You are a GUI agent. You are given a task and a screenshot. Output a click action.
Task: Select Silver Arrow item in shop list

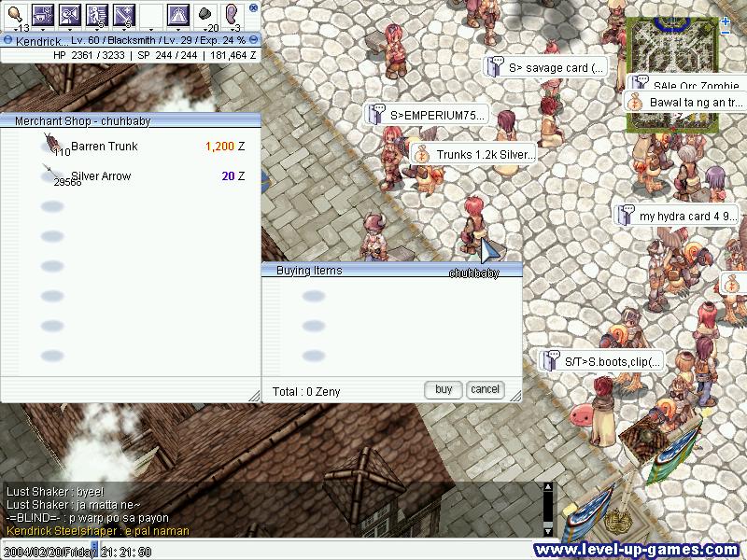pos(101,176)
